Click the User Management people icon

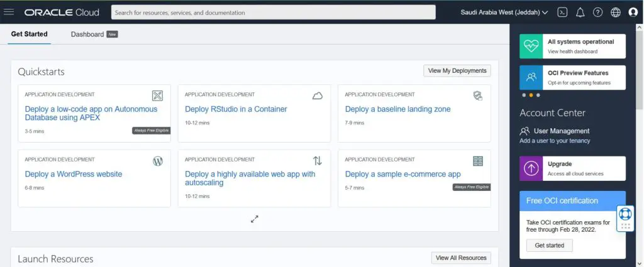[525, 131]
